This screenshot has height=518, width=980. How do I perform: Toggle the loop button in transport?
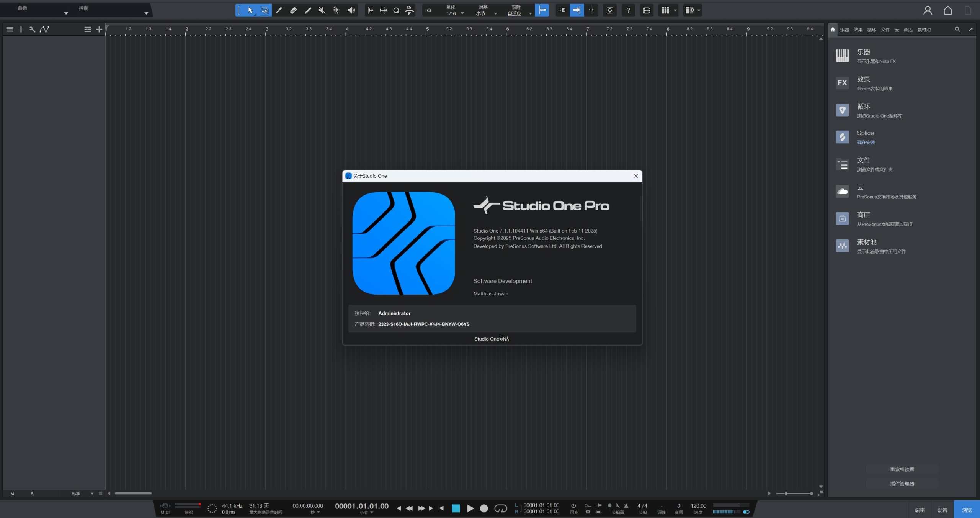coord(501,508)
